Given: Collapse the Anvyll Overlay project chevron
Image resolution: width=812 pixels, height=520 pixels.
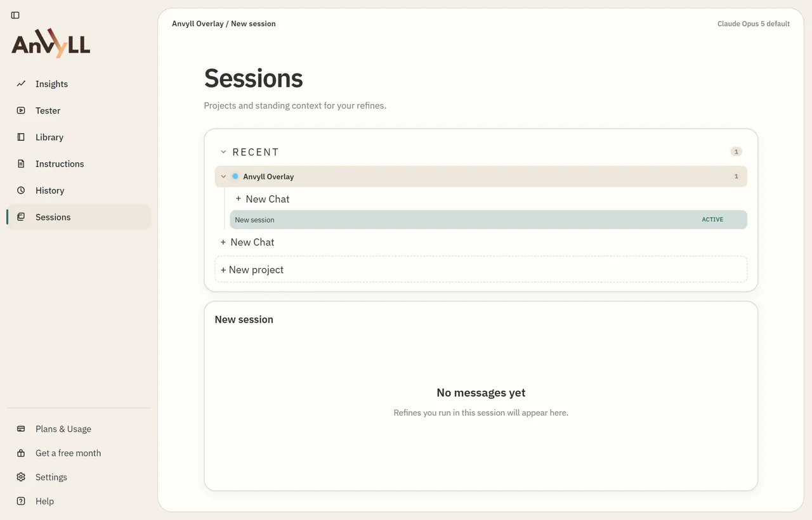Looking at the screenshot, I should tap(223, 176).
